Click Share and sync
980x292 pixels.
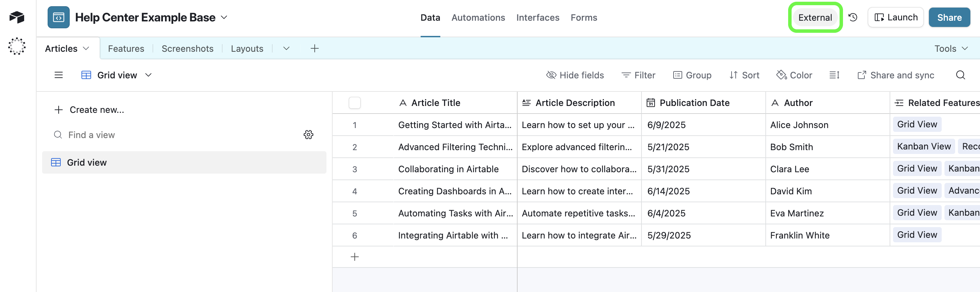coord(895,75)
